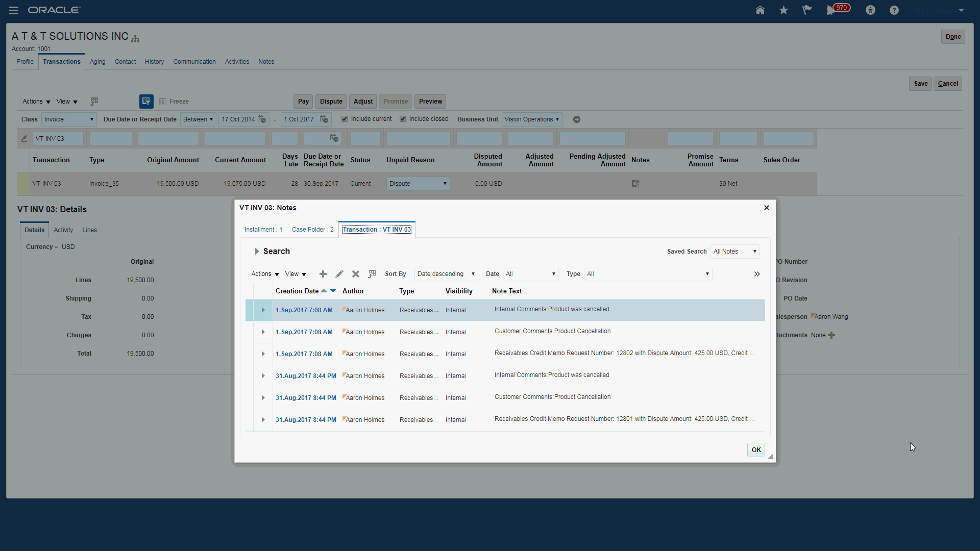Click notes icon in VT INV 03 row

[x=635, y=184]
